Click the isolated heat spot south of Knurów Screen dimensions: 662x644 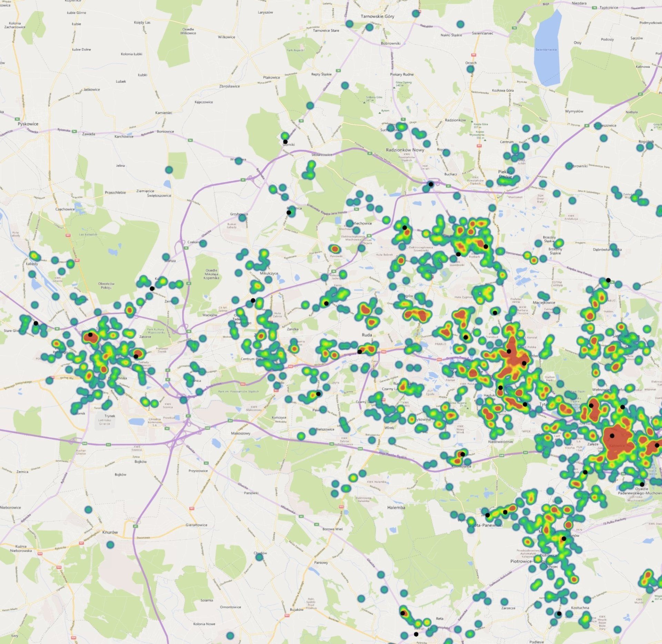coord(110,545)
